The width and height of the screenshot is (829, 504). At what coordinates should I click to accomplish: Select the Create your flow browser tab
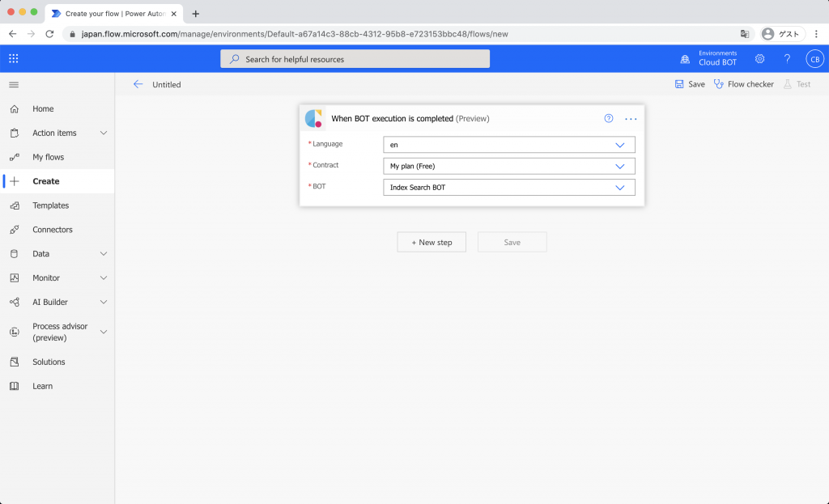(114, 14)
